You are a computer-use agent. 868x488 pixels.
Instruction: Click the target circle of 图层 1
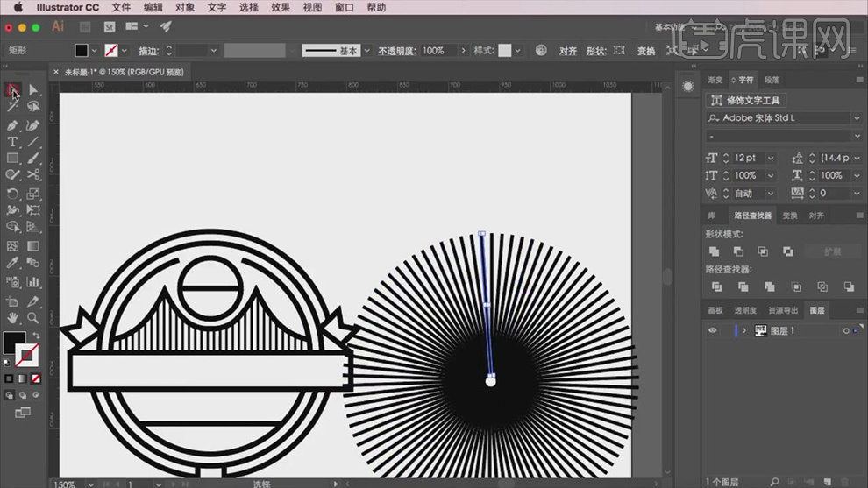pos(846,330)
